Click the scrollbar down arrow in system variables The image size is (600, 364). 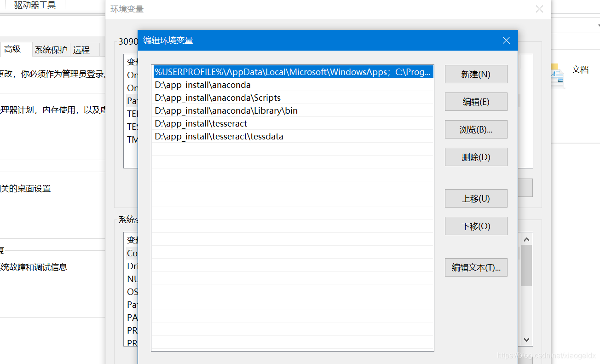pos(527,340)
